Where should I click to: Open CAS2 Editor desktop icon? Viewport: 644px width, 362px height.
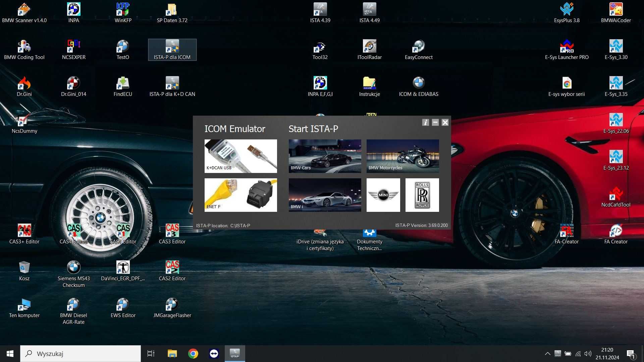pos(172,271)
